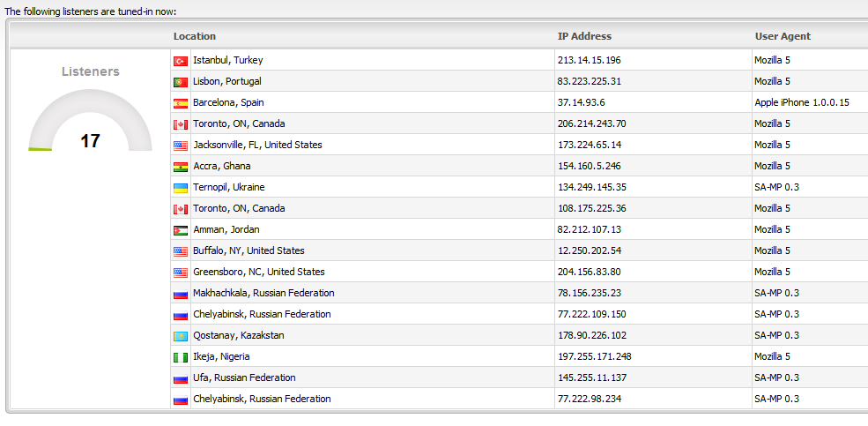Click the Nigeria flag beside Ikeja
Screen dimensions: 868x426
(181, 357)
